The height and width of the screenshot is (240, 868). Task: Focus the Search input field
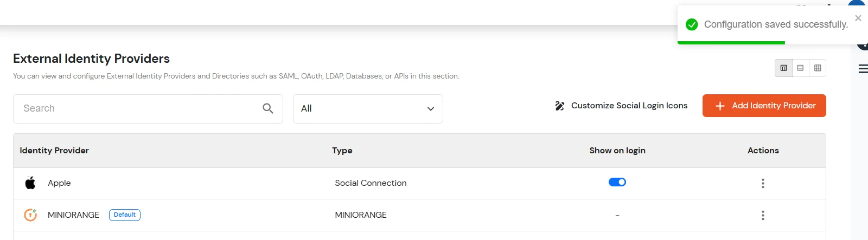coord(148,109)
